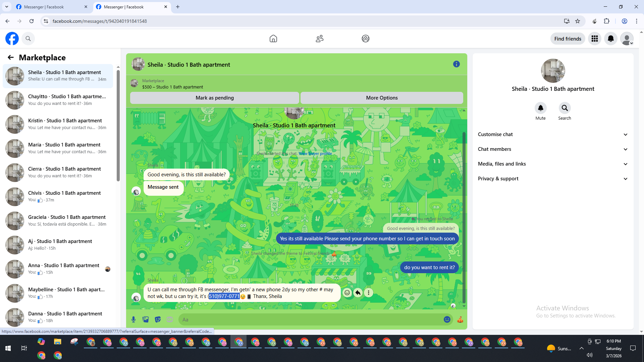This screenshot has height=362, width=644.
Task: Bookmark this page with the star
Action: click(x=578, y=21)
